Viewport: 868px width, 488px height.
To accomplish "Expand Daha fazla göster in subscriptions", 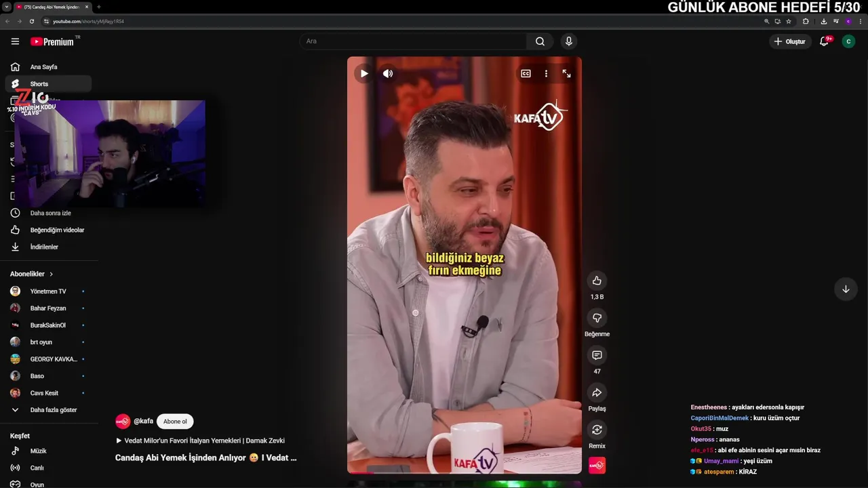I will [48, 410].
